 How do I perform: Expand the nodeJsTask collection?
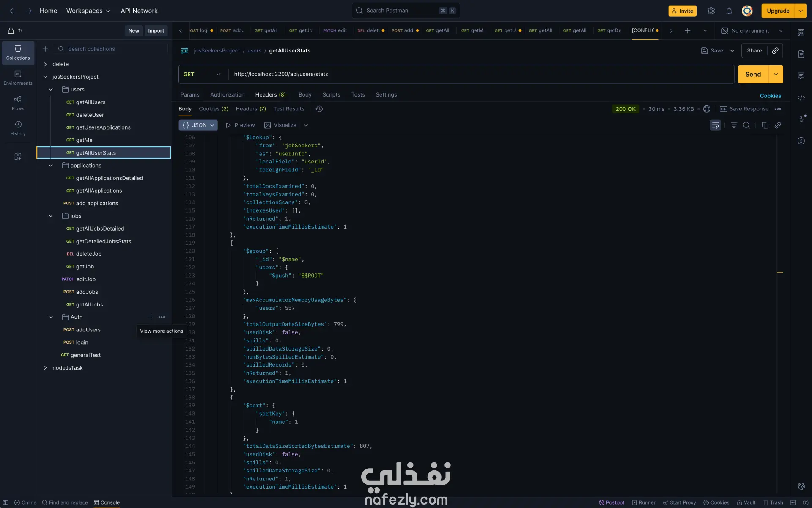45,368
